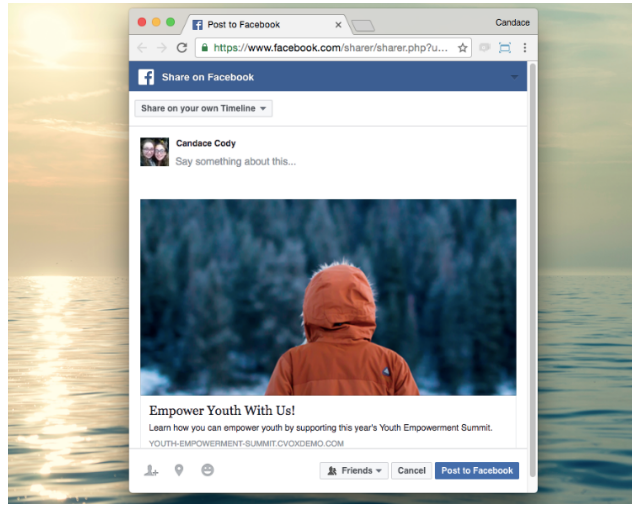The image size is (640, 508).
Task: Select the Post to Facebook tab
Action: pyautogui.click(x=267, y=25)
